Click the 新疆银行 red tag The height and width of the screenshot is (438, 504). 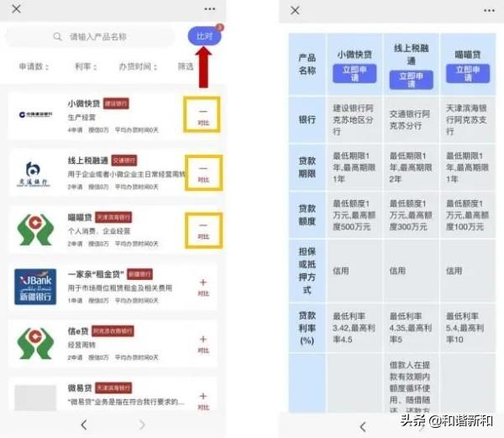139,274
